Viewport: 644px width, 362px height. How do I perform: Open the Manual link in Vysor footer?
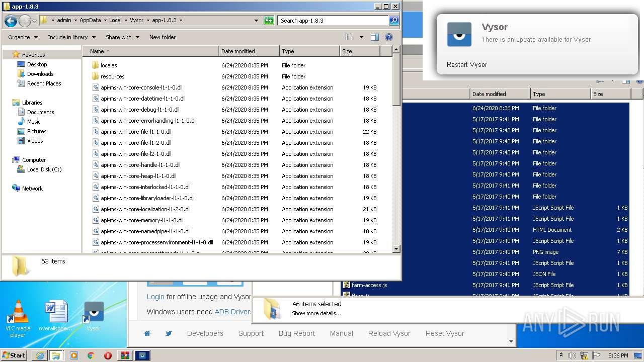click(341, 333)
